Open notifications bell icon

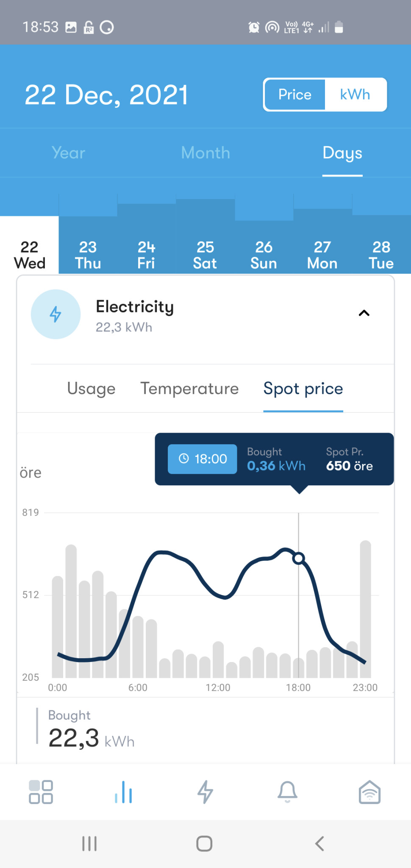tap(287, 792)
